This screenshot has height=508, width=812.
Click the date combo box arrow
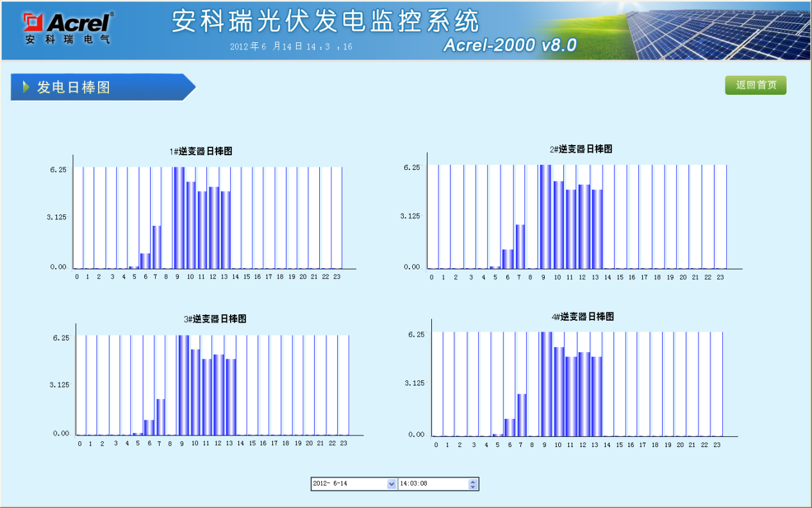pyautogui.click(x=390, y=484)
